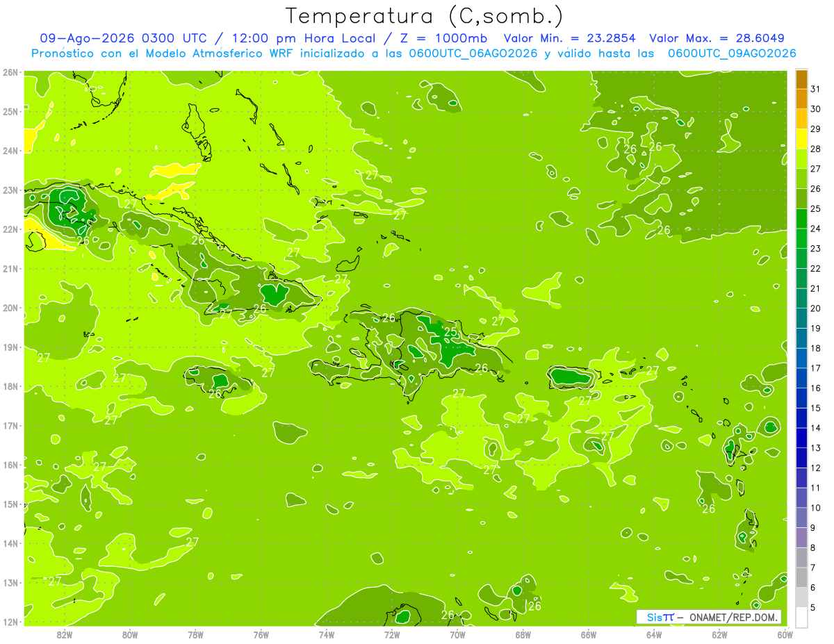The width and height of the screenshot is (834, 644).
Task: Click the '80W' longitude axis label
Action: point(130,634)
